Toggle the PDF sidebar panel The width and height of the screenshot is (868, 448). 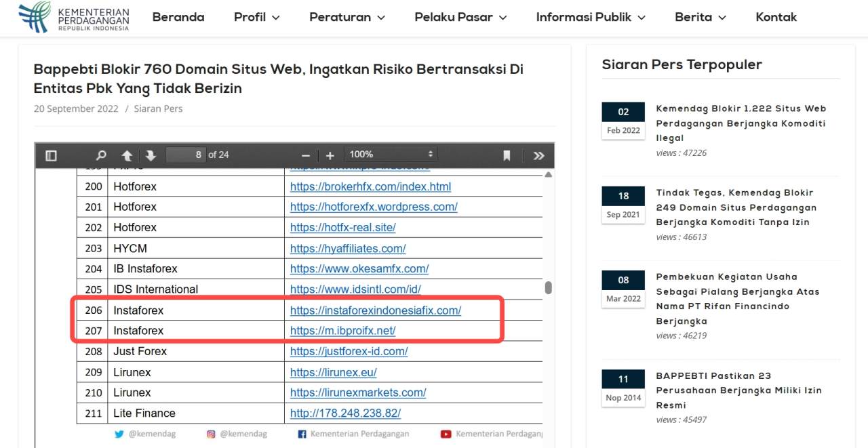50,155
